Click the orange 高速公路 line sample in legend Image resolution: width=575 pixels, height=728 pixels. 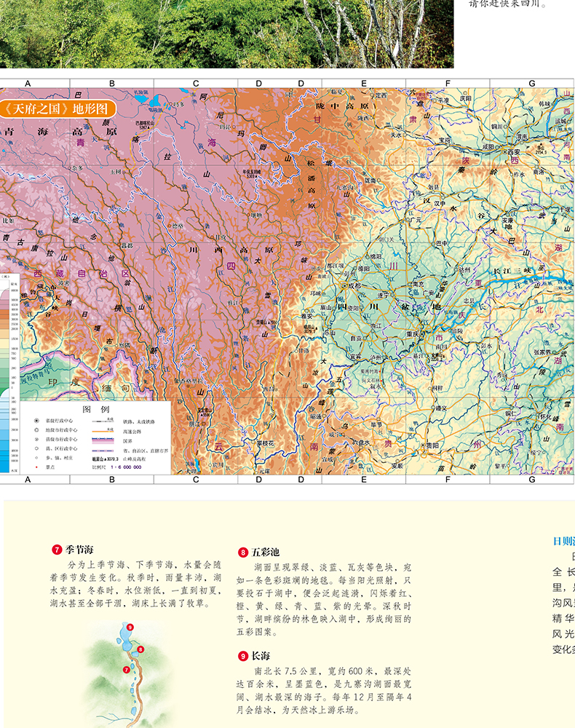[103, 431]
